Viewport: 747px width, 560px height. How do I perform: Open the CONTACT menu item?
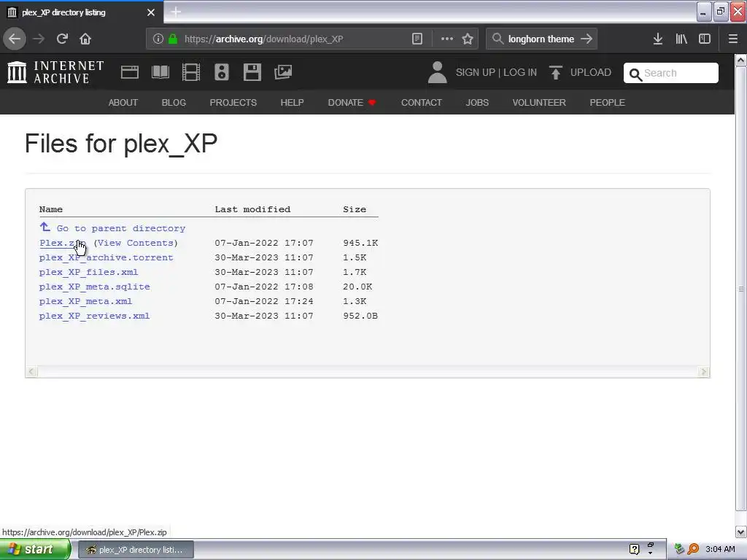(x=422, y=102)
